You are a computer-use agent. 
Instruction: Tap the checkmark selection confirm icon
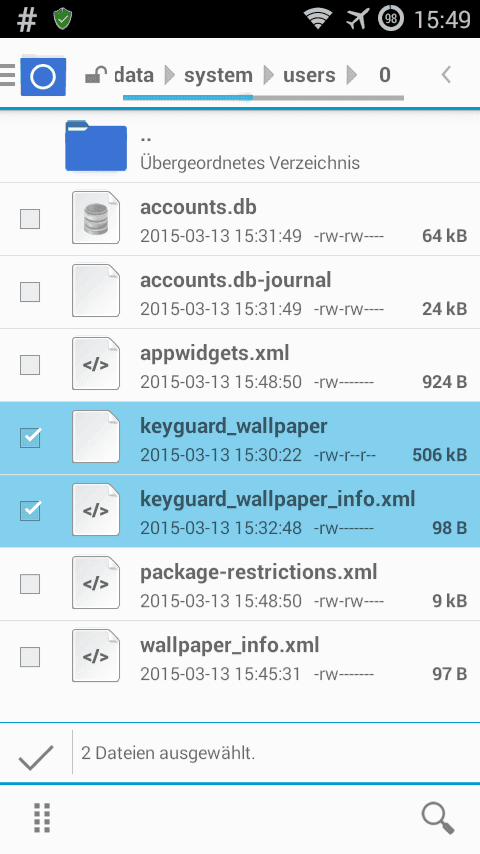click(x=36, y=757)
